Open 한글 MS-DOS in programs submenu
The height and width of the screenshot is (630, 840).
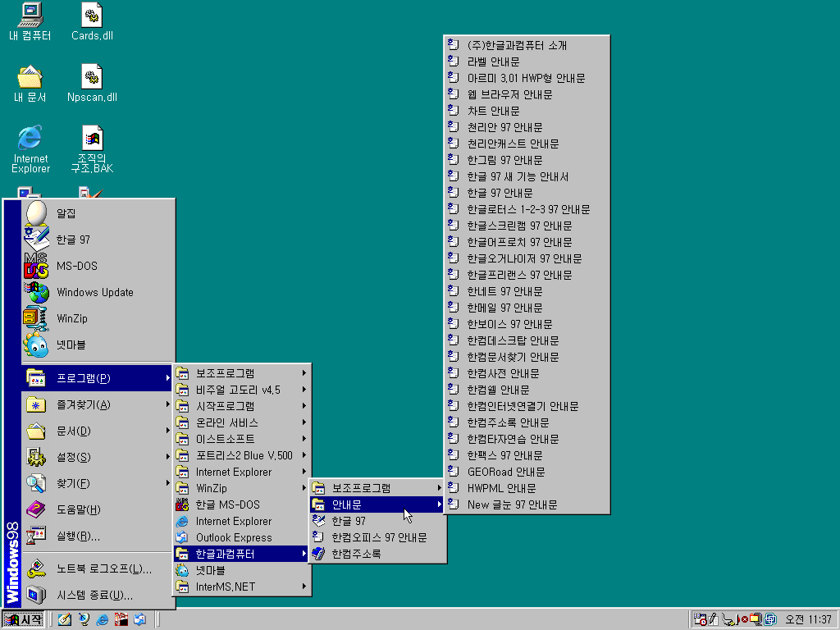[242, 504]
